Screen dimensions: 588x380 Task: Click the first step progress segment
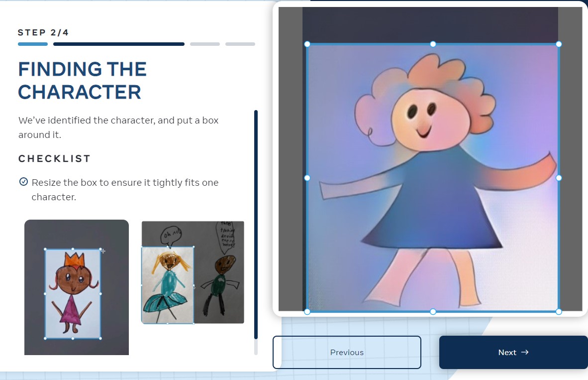tap(33, 44)
